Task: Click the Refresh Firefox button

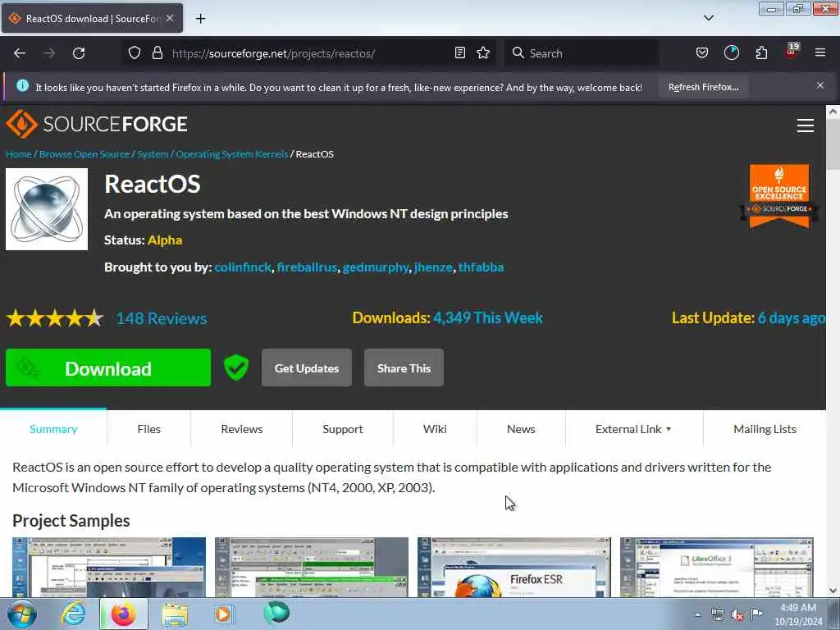Action: pos(703,87)
